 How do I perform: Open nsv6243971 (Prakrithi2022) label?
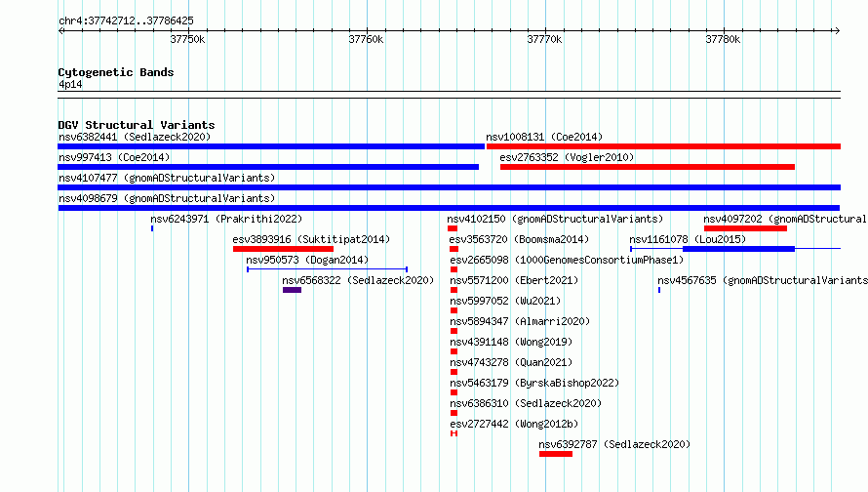[226, 219]
